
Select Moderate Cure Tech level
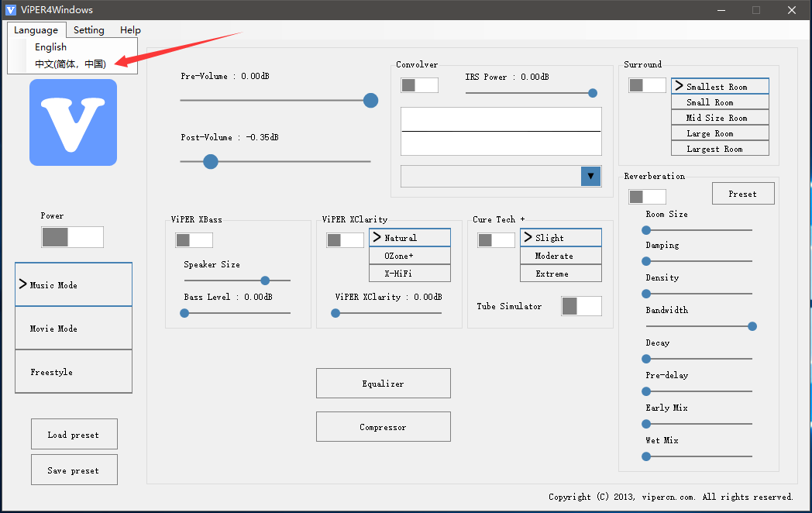561,256
